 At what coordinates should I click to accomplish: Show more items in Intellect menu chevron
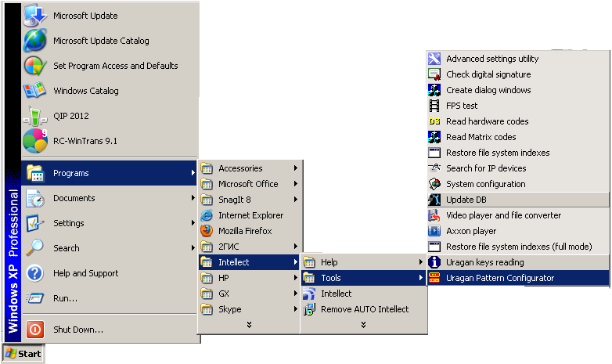click(x=363, y=325)
